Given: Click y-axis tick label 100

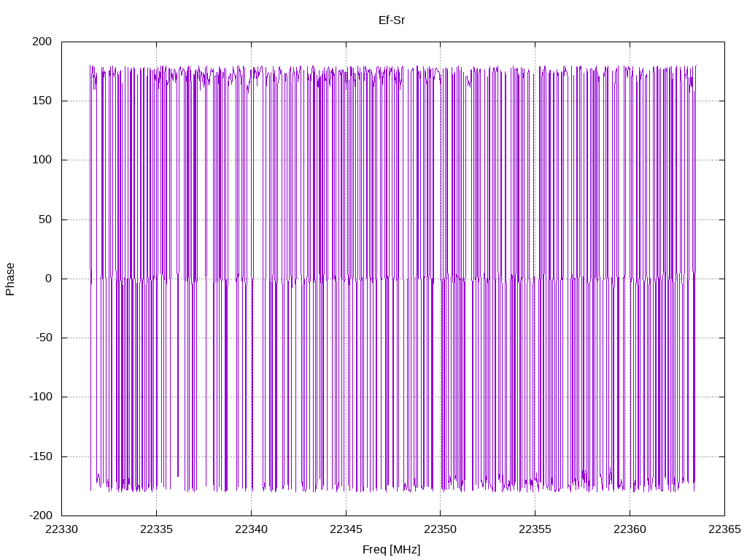Looking at the screenshot, I should tap(42, 160).
